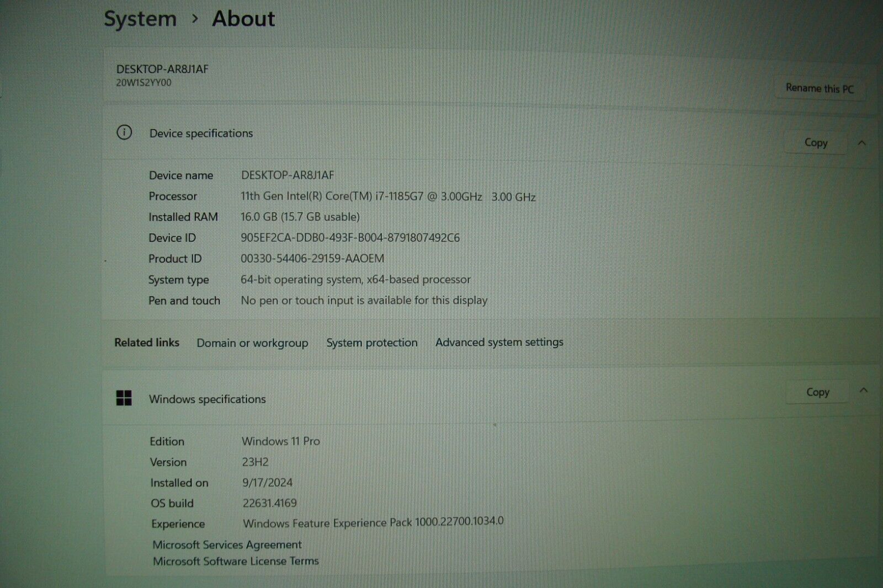Select the Edition label
The image size is (883, 588).
click(167, 442)
